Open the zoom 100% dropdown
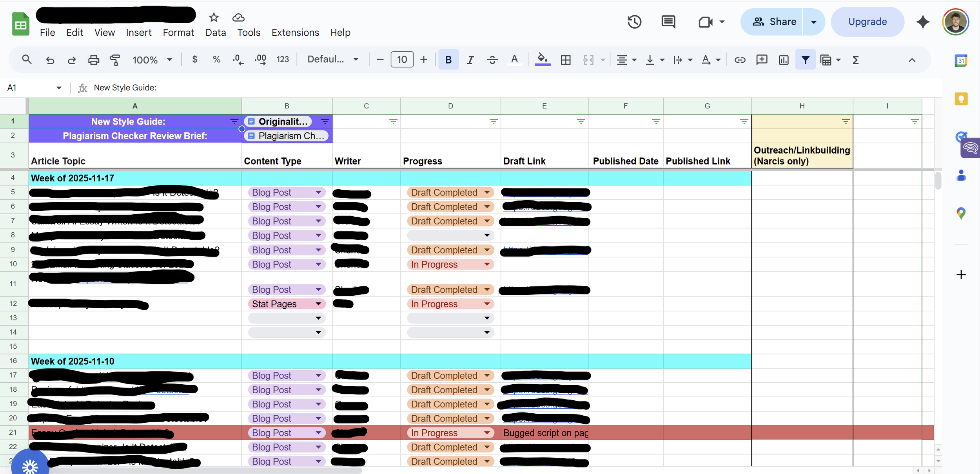 (x=152, y=60)
